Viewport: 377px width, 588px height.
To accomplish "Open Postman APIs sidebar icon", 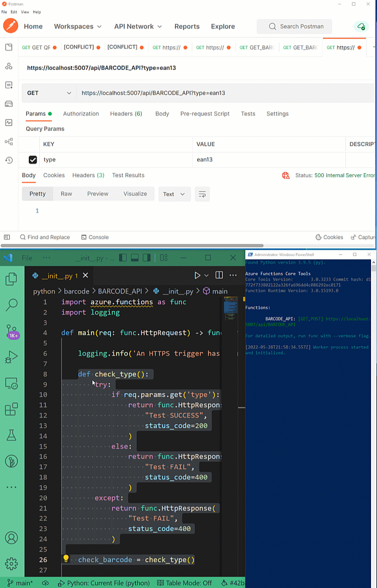I will coord(9,66).
